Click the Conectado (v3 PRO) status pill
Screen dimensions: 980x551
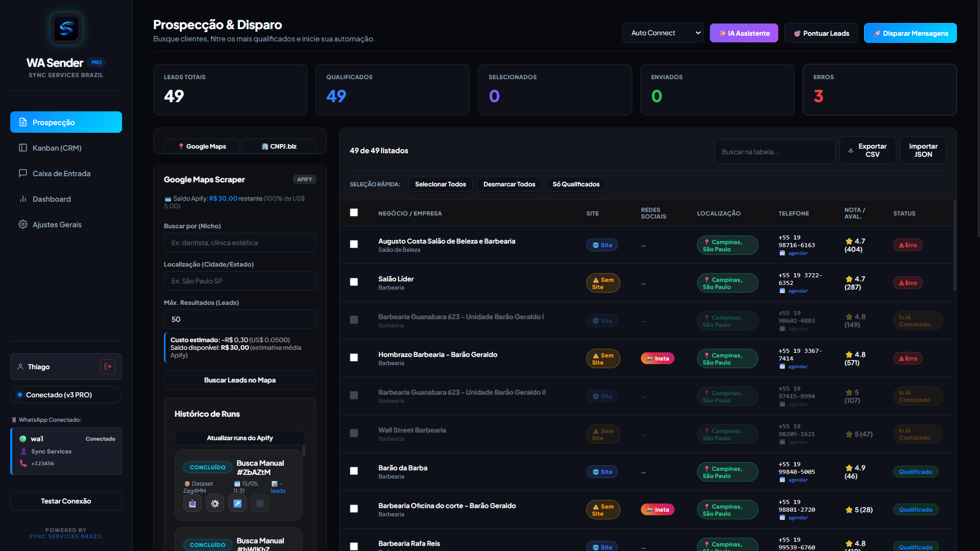click(x=66, y=395)
